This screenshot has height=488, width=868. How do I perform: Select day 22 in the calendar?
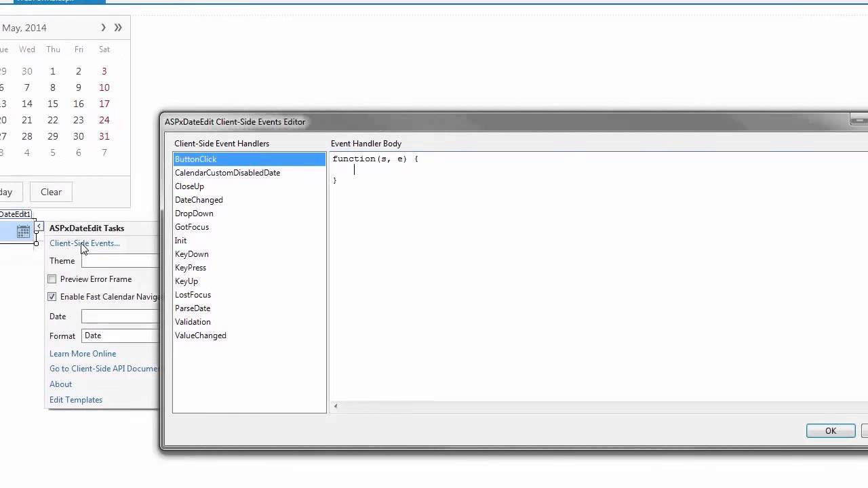coord(52,120)
